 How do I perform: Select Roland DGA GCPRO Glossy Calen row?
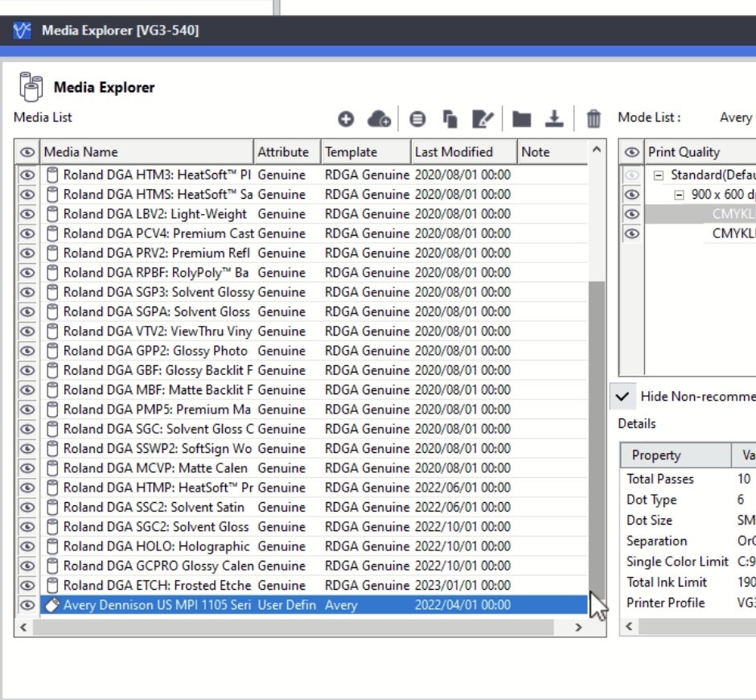tap(314, 566)
